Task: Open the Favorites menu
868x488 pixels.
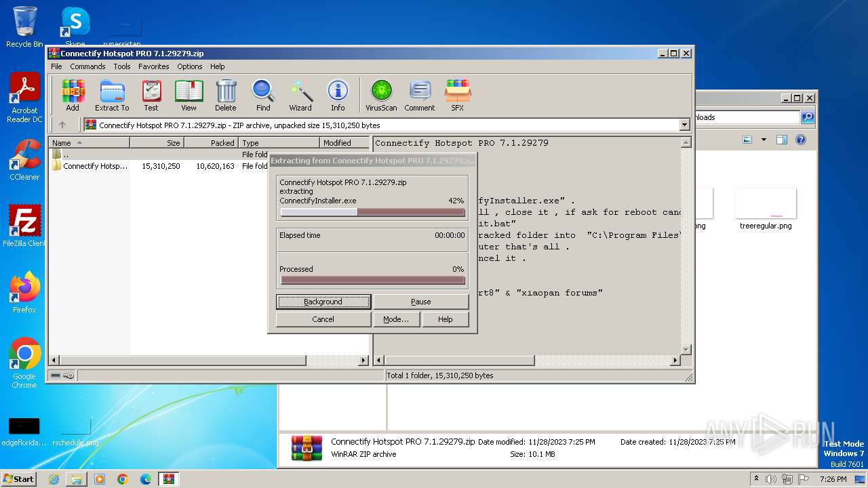Action: pos(154,66)
